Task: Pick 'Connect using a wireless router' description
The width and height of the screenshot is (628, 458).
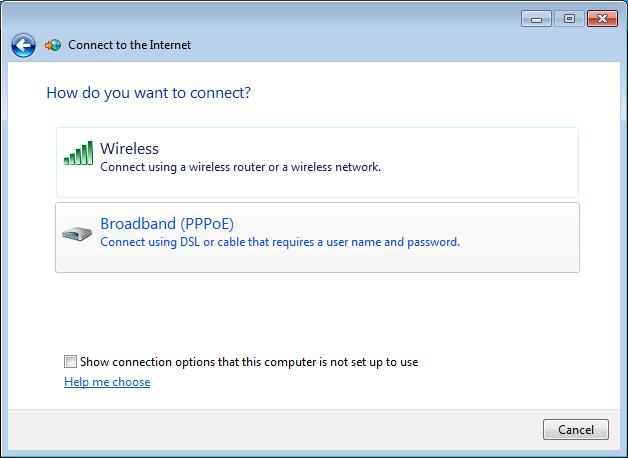Action: point(240,167)
